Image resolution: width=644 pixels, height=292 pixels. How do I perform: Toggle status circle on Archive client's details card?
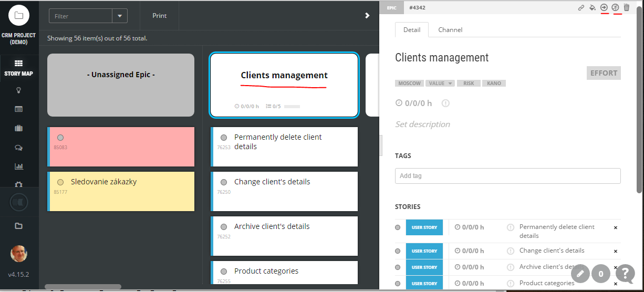(224, 227)
